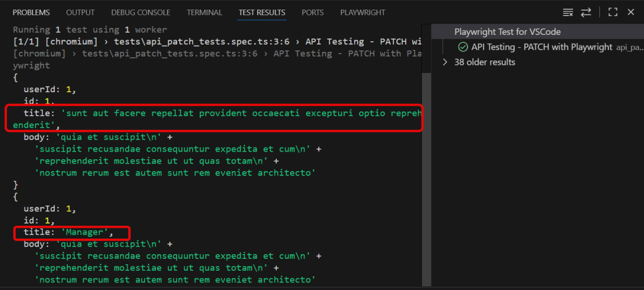
Task: Click the two-arrows switch view icon
Action: point(586,12)
